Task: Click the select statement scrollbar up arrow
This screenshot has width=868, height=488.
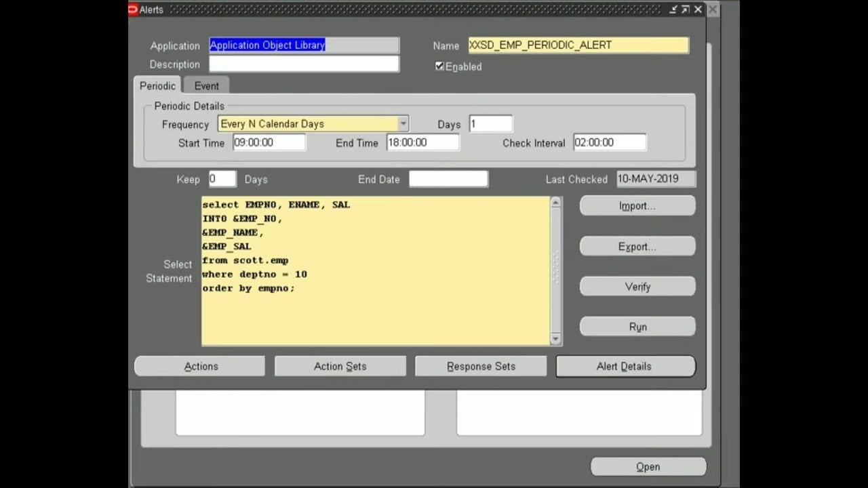Action: 556,202
